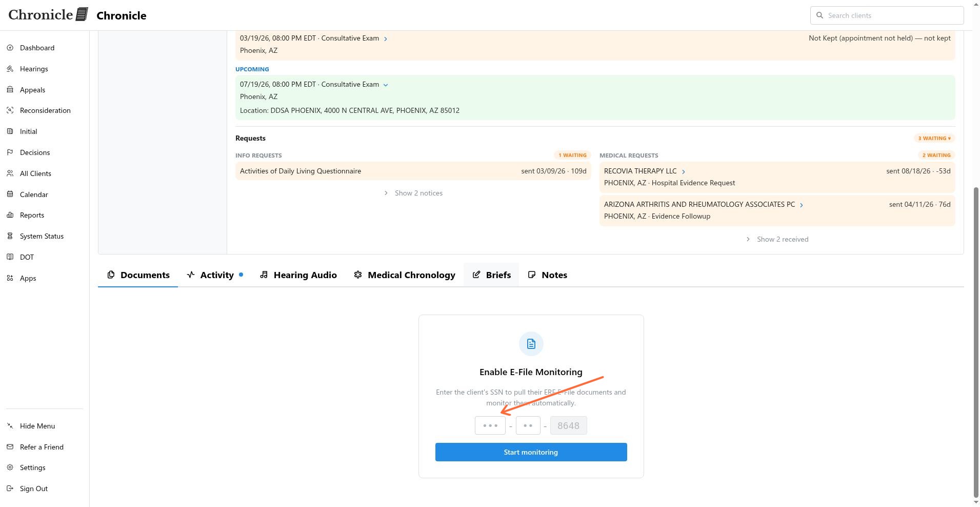Click the System Status icon
980x507 pixels.
point(10,236)
